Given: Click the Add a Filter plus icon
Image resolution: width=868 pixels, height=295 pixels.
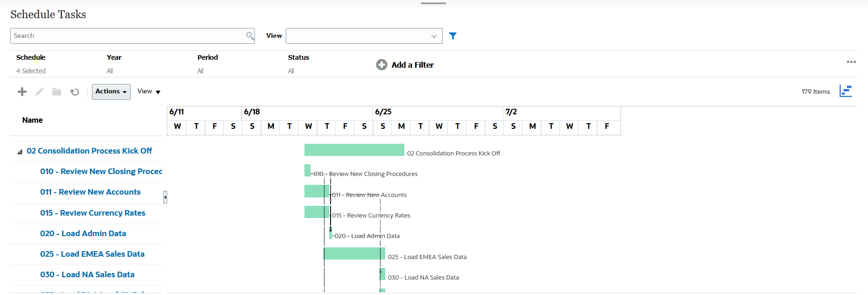Looking at the screenshot, I should [x=381, y=65].
